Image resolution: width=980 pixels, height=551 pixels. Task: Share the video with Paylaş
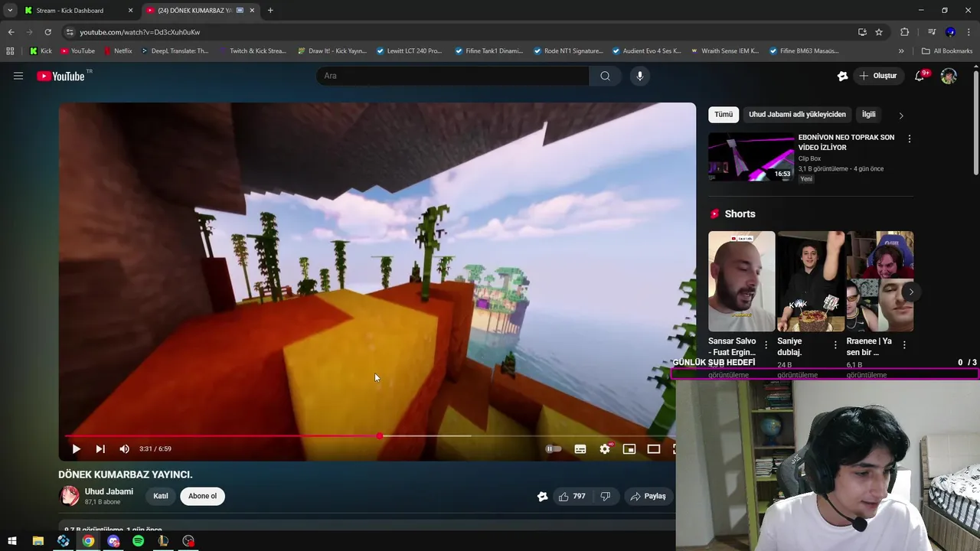click(x=648, y=497)
